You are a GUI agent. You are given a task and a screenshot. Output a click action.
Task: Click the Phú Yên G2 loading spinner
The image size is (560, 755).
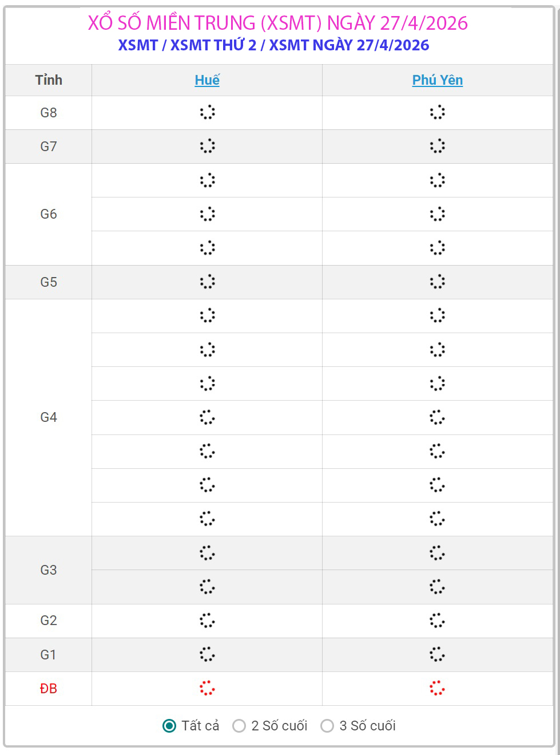[x=437, y=620]
